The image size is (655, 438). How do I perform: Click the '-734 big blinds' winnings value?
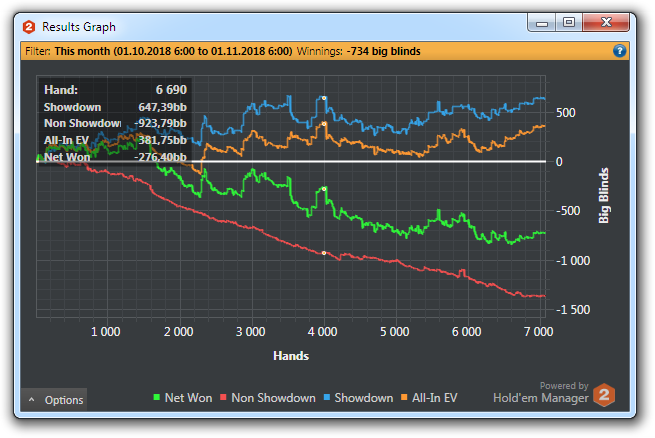pyautogui.click(x=383, y=51)
